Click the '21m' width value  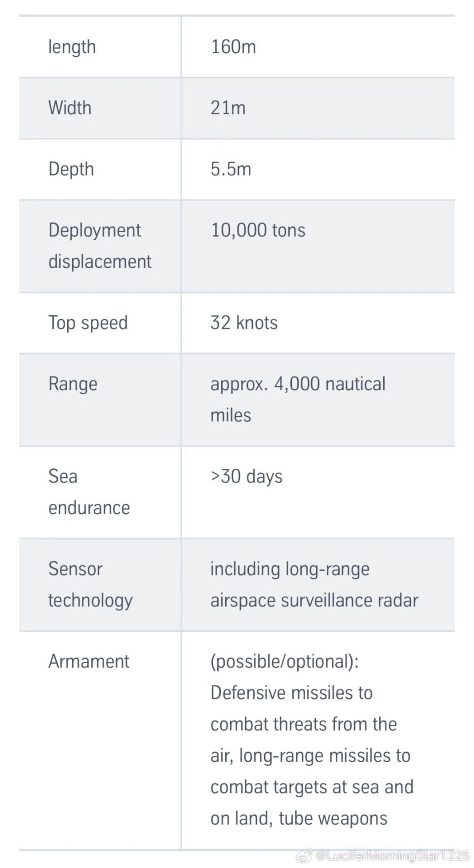[228, 108]
